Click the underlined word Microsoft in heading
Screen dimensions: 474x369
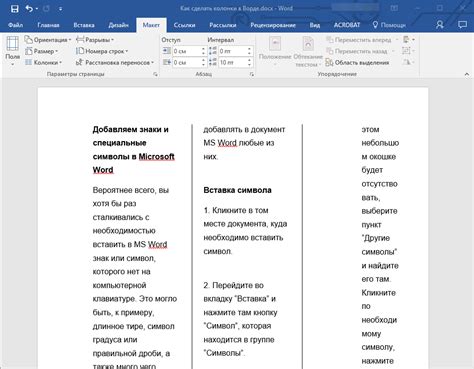point(156,156)
